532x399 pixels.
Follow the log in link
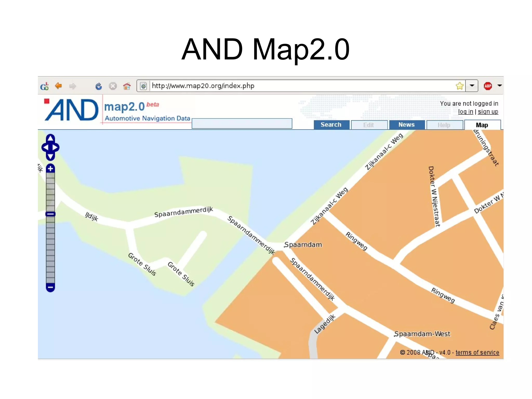[465, 112]
